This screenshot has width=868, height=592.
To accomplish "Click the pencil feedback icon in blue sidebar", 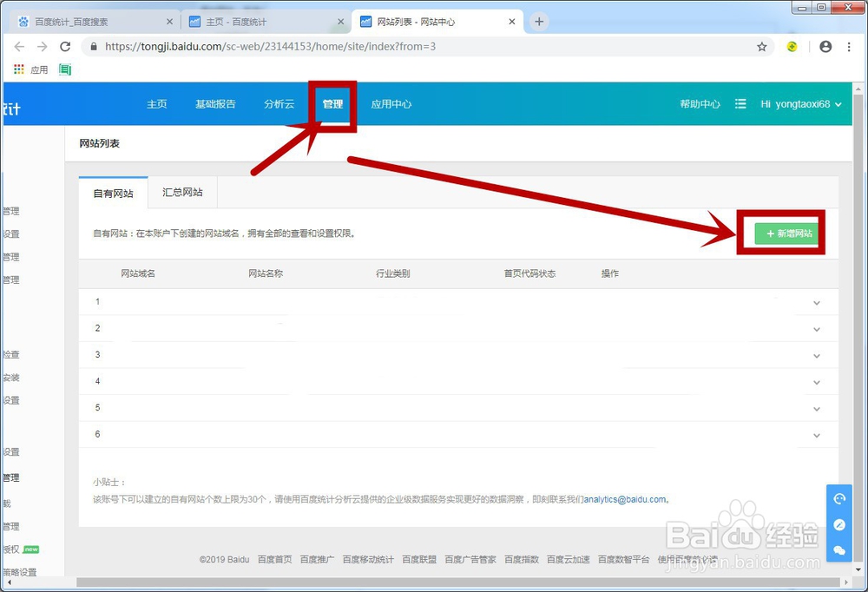I will click(838, 523).
